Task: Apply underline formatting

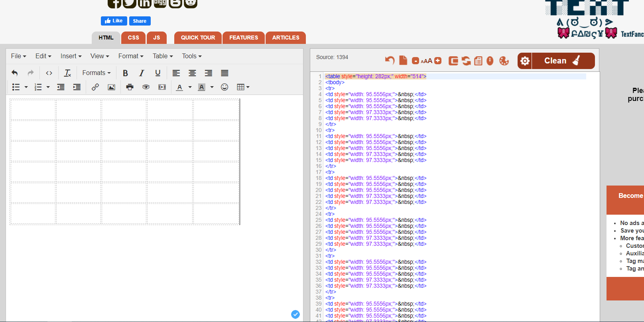Action: (158, 73)
